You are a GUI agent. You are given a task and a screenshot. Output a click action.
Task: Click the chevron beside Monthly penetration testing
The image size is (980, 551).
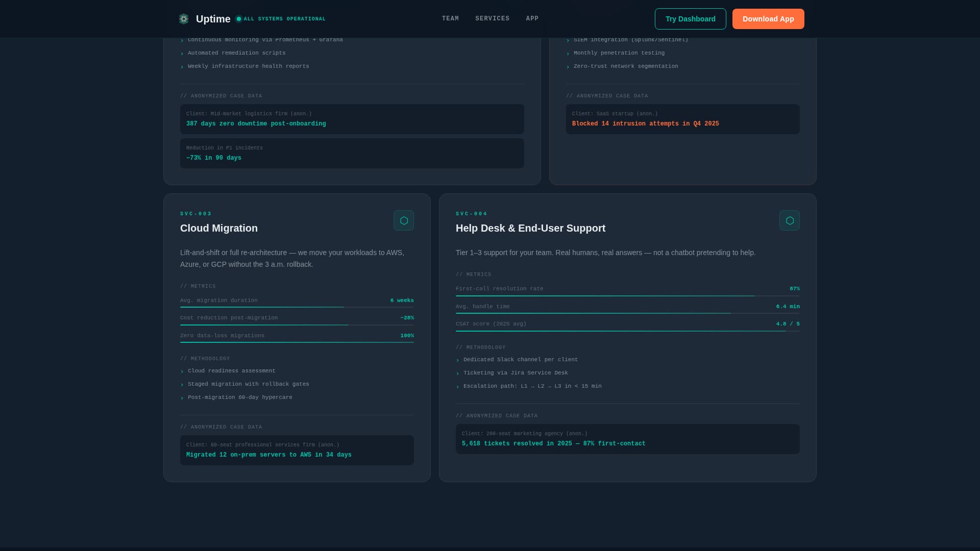(x=568, y=53)
